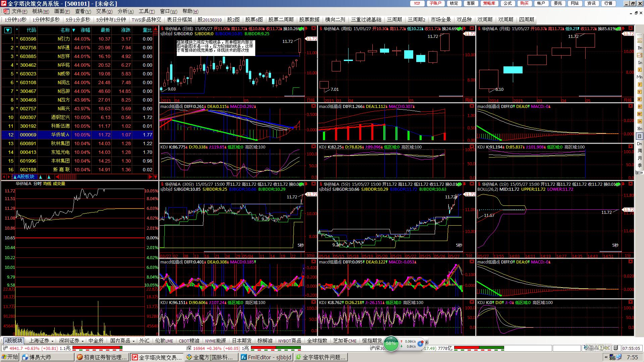Open the 分析(A) menu
This screenshot has height=362, width=644.
125,11
